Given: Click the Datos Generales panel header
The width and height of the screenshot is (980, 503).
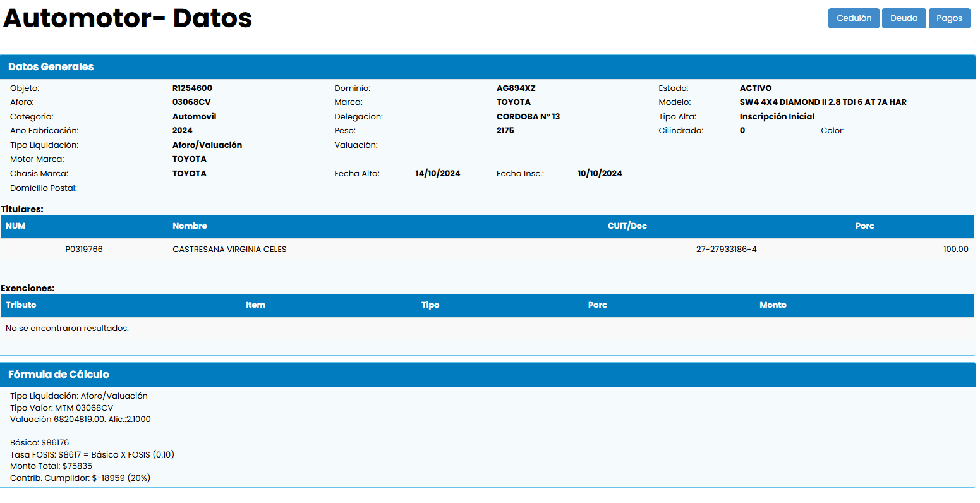Looking at the screenshot, I should click(51, 67).
